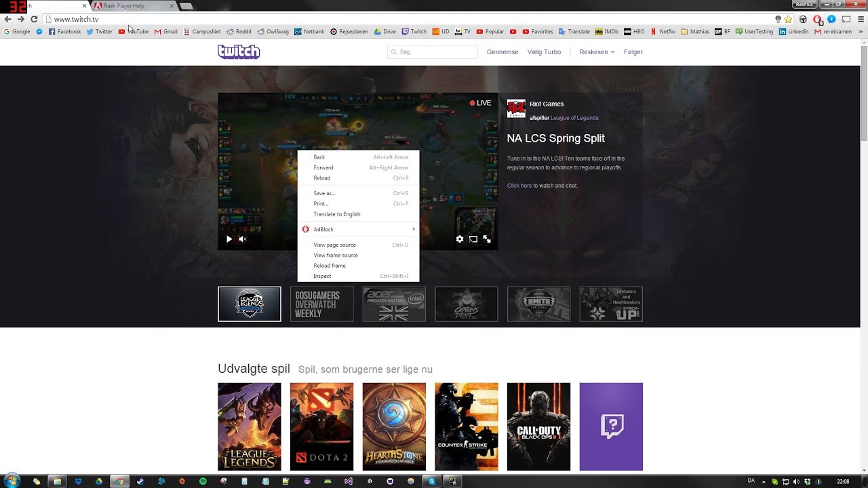Select View frame source
This screenshot has width=868, height=488.
click(x=358, y=255)
